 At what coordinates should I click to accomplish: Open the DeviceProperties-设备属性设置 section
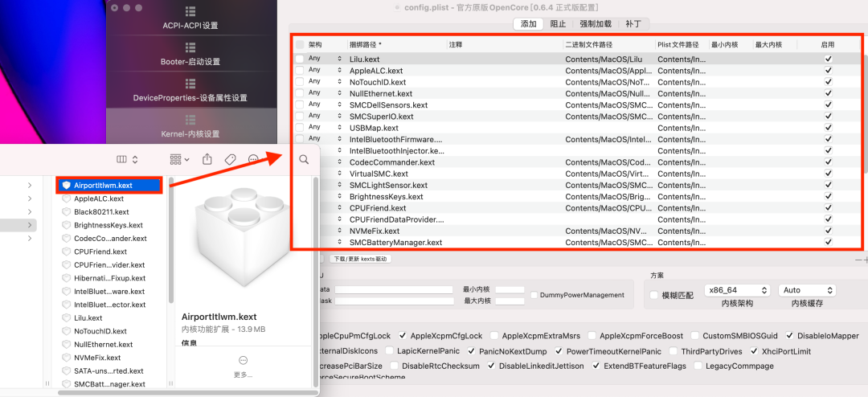tap(190, 90)
